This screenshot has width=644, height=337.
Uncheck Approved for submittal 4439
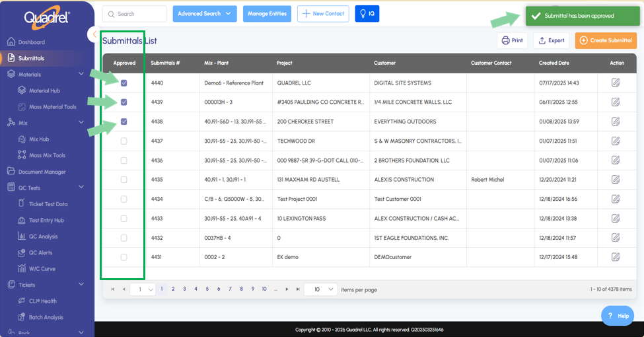124,102
